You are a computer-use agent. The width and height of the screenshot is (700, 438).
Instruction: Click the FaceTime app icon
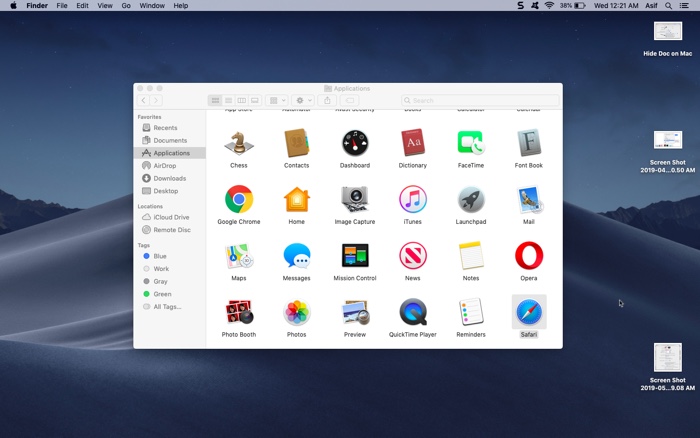click(x=471, y=143)
